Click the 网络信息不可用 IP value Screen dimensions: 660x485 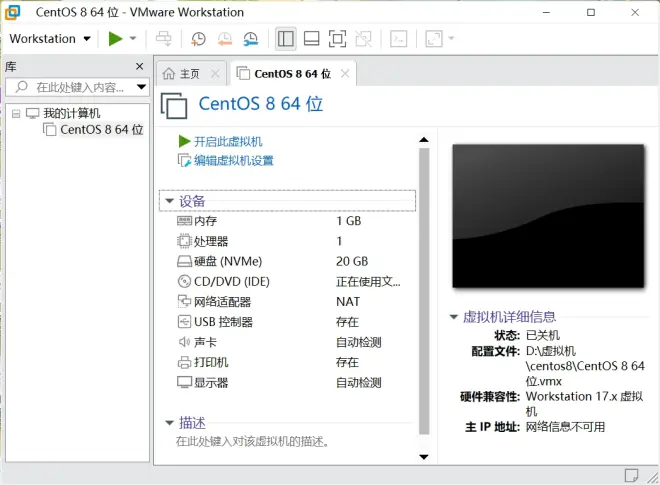pyautogui.click(x=565, y=426)
